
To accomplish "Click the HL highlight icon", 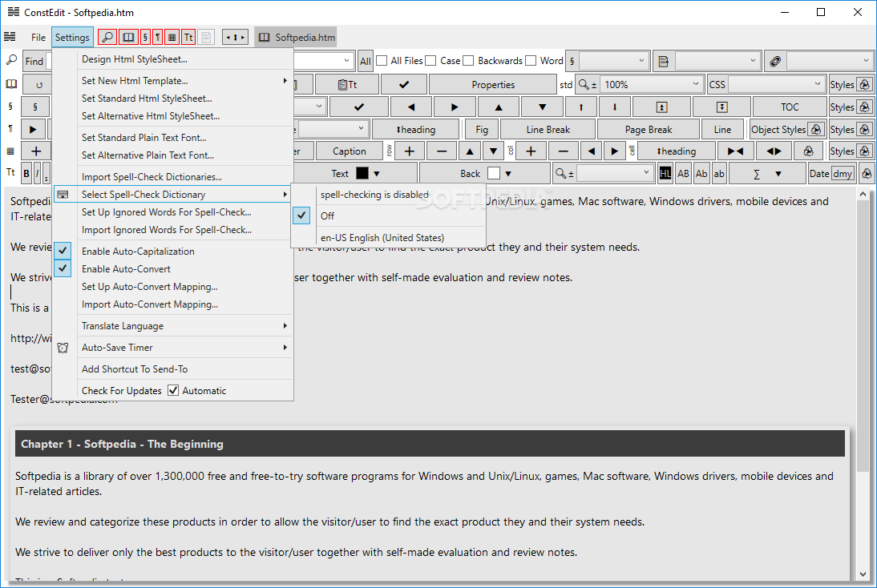I will coord(665,174).
